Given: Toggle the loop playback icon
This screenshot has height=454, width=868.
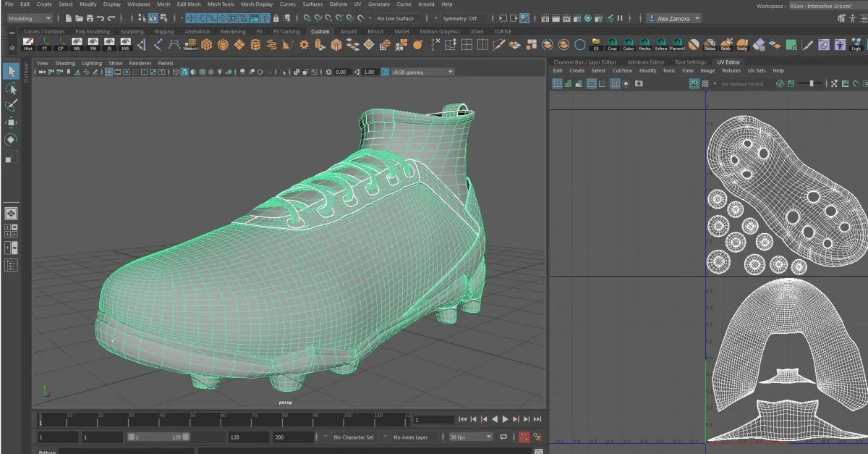Looking at the screenshot, I should 504,437.
